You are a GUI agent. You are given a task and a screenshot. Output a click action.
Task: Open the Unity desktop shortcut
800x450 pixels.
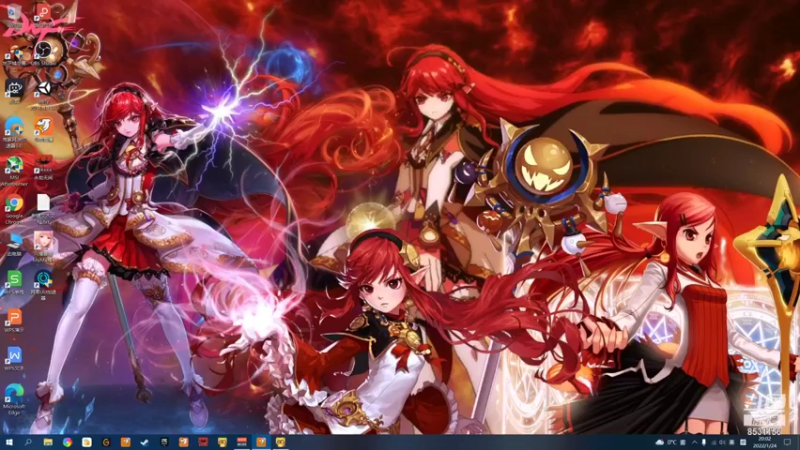(x=44, y=93)
